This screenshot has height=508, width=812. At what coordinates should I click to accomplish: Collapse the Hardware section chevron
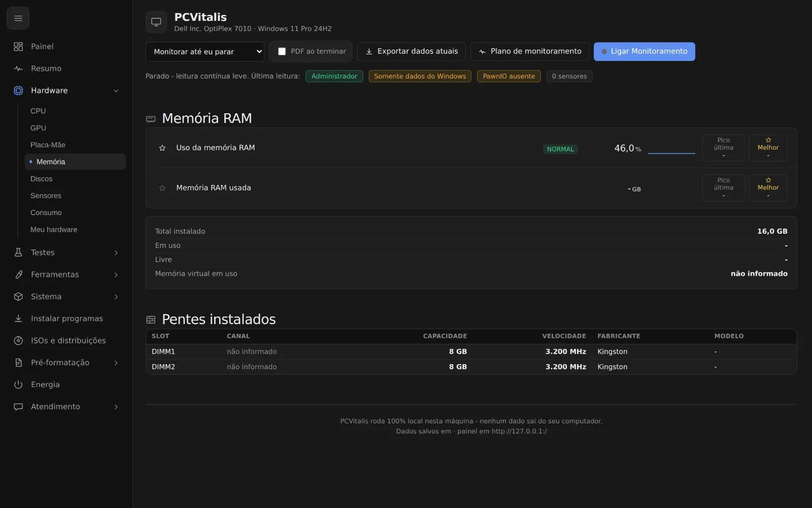116,91
